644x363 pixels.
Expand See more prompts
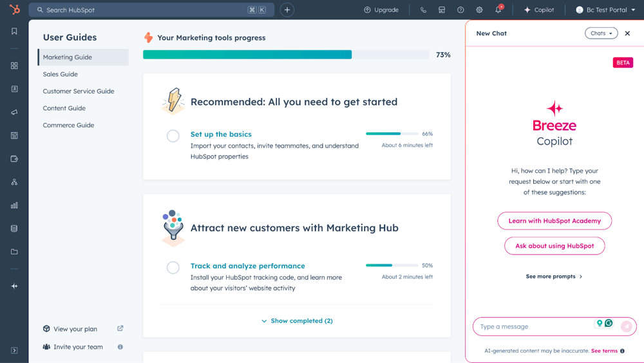tap(554, 276)
